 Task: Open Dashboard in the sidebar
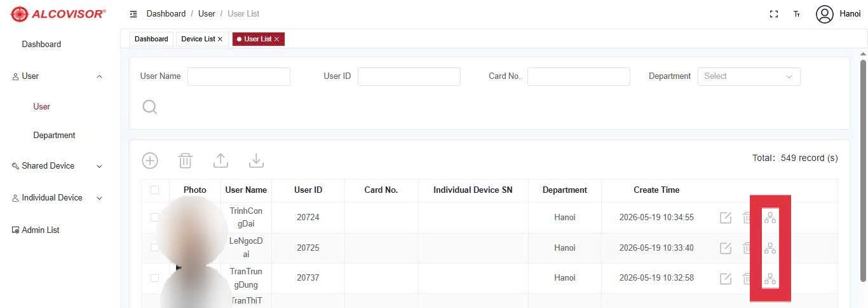(41, 45)
